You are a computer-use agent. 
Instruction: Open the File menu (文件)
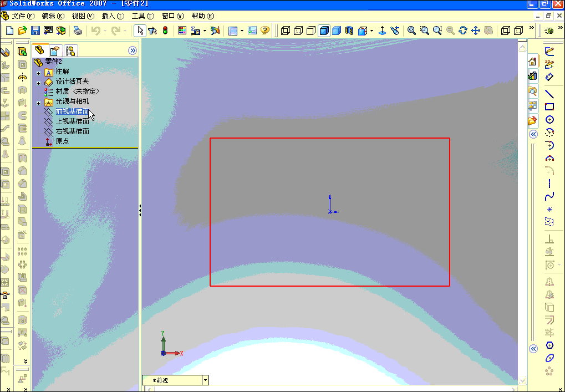coord(23,16)
